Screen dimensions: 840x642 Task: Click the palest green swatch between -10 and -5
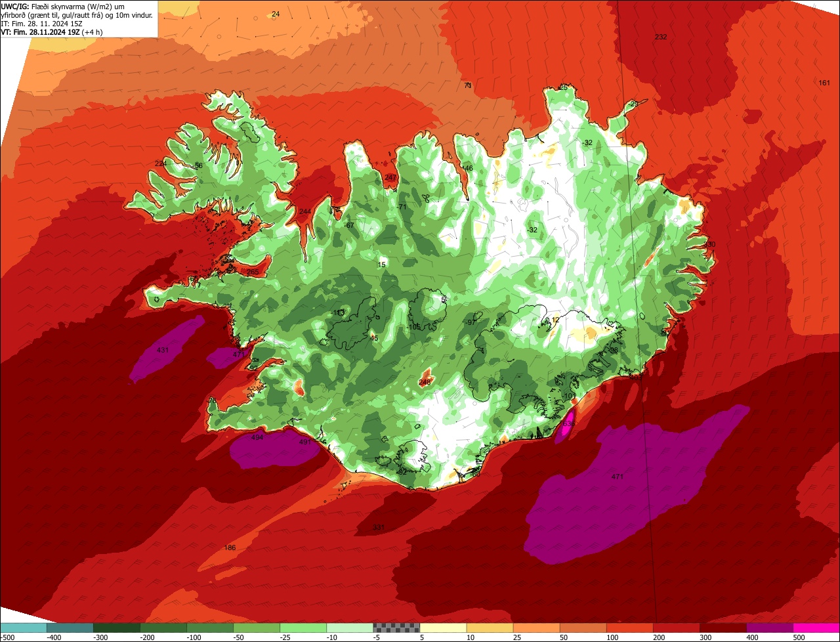[x=350, y=628]
